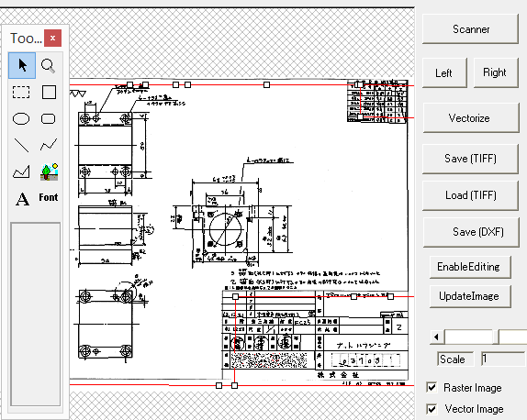Select the straight line tool
The width and height of the screenshot is (527, 420).
[x=21, y=145]
